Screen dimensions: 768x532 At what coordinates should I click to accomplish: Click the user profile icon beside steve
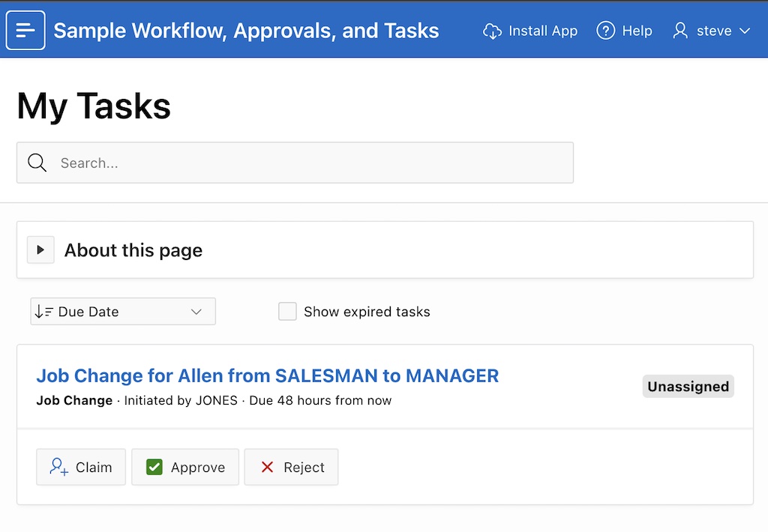[680, 31]
